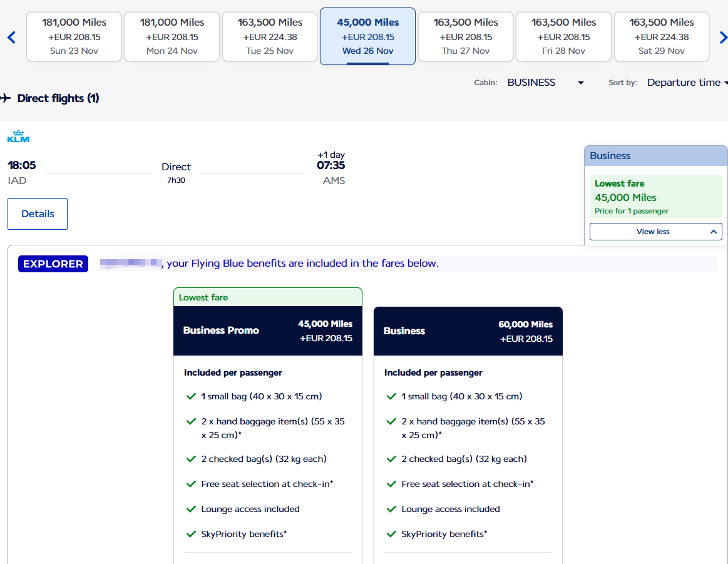Choose the Thu 27 Nov fare date
Image resolution: width=728 pixels, height=564 pixels.
click(x=466, y=36)
